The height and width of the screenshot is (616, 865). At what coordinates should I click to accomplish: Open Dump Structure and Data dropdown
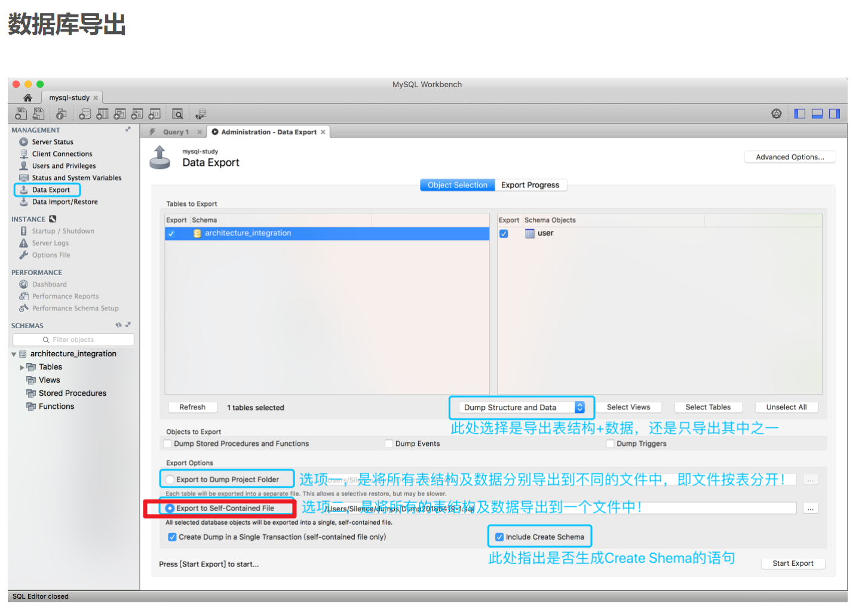[x=522, y=407]
